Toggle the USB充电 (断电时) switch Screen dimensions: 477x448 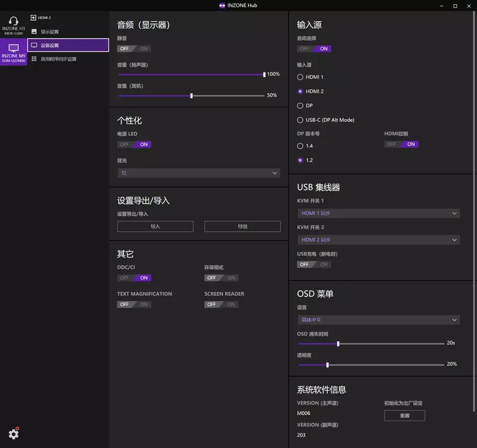(314, 264)
